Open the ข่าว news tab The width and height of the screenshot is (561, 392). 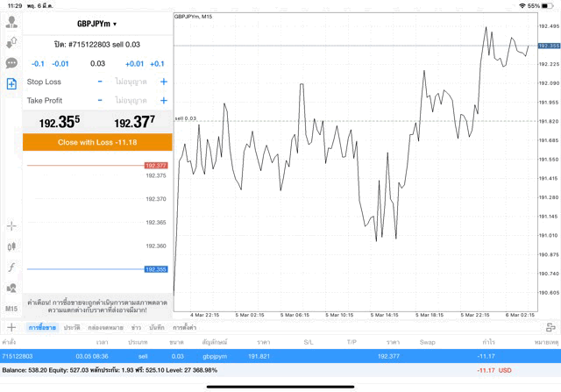coord(136,327)
